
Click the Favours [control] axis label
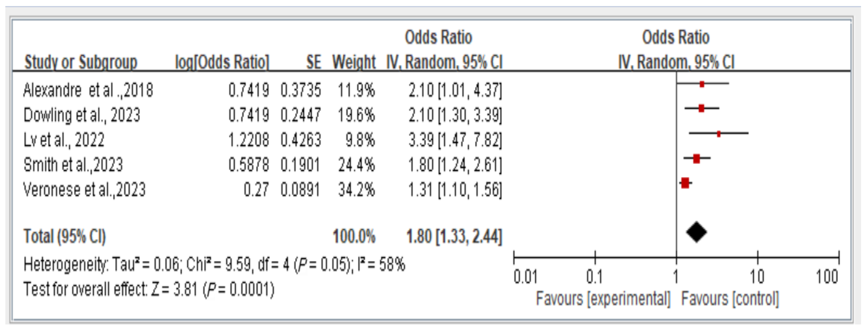click(730, 299)
